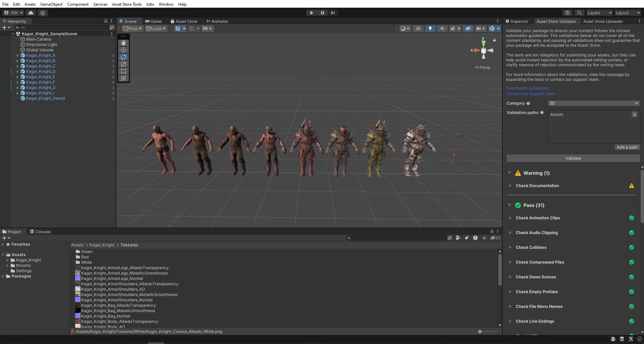Screen dimensions: 644x344
Task: Open the GameObject menu
Action: 51,4
